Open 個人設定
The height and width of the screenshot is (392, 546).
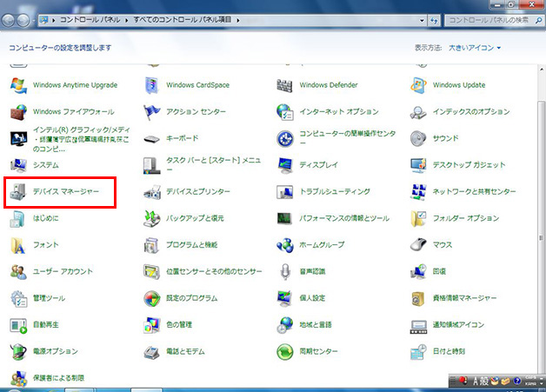(x=301, y=298)
